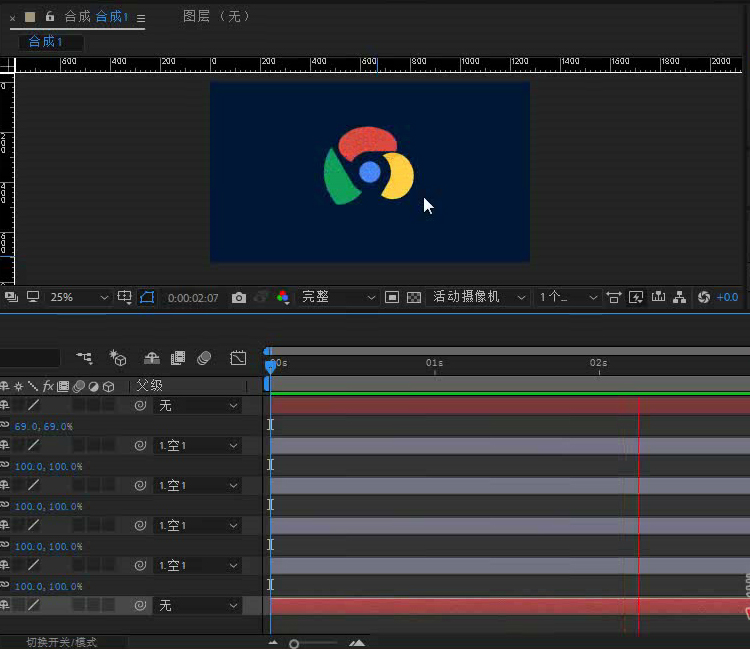The image size is (750, 649).
Task: Open the composition panel menu icon
Action: point(141,18)
